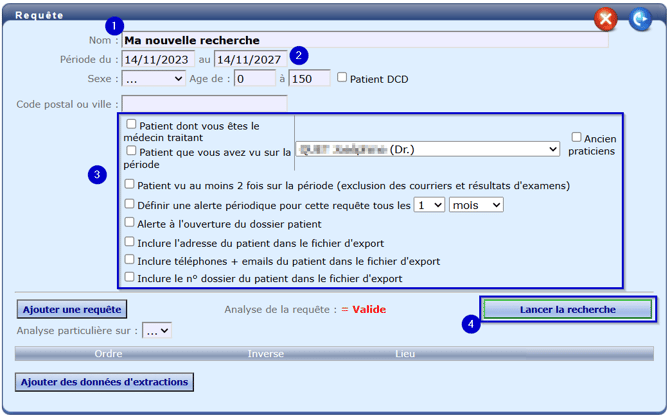Check 'Patient vu au moins 2 fois' option

[130, 185]
